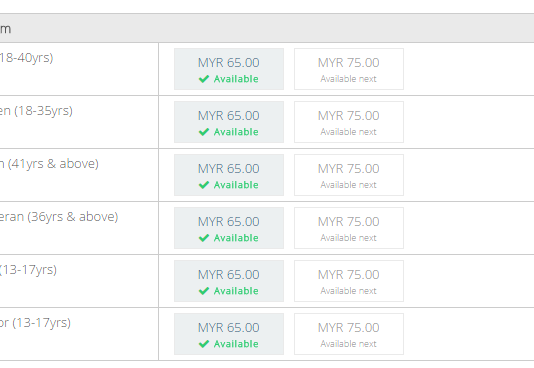The image size is (534, 368).
Task: Click the gray section header bar
Action: click(x=267, y=28)
